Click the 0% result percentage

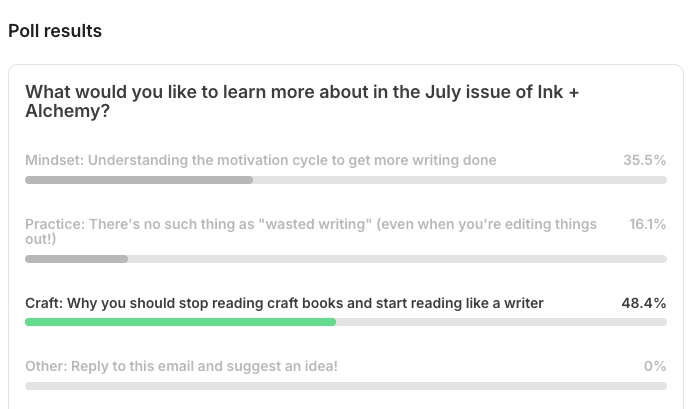[655, 366]
